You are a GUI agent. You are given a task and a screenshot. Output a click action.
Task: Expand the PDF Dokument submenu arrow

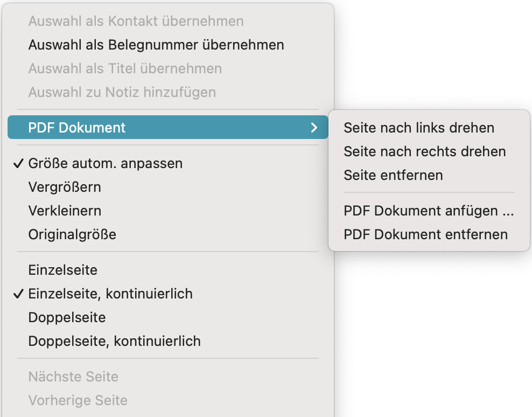314,128
